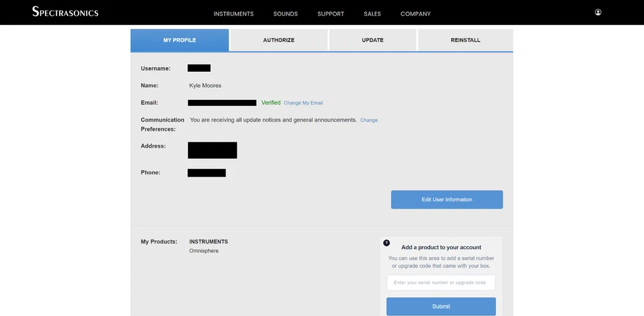644x316 pixels.
Task: Click the Phone label
Action: (x=150, y=172)
